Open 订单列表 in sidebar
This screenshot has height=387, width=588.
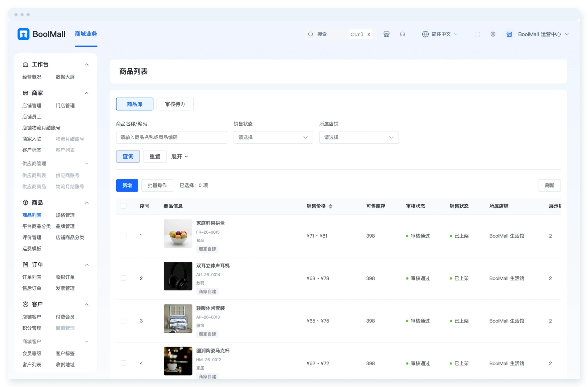click(32, 277)
